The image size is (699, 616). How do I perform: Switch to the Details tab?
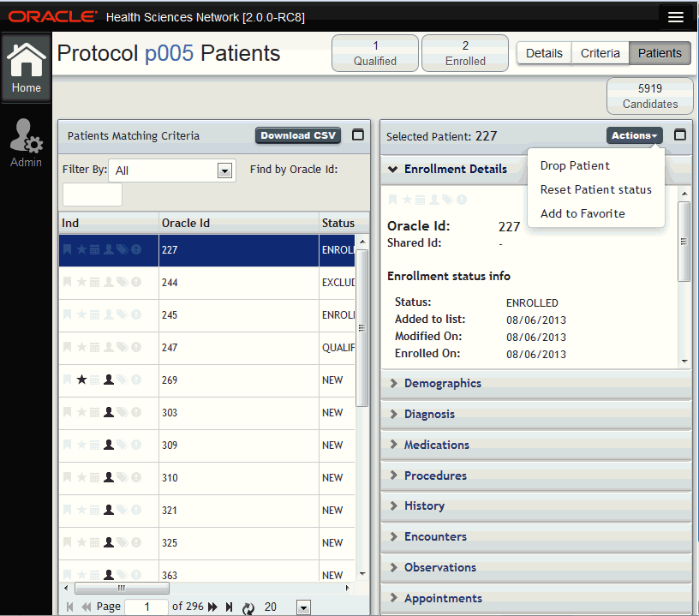click(x=544, y=53)
